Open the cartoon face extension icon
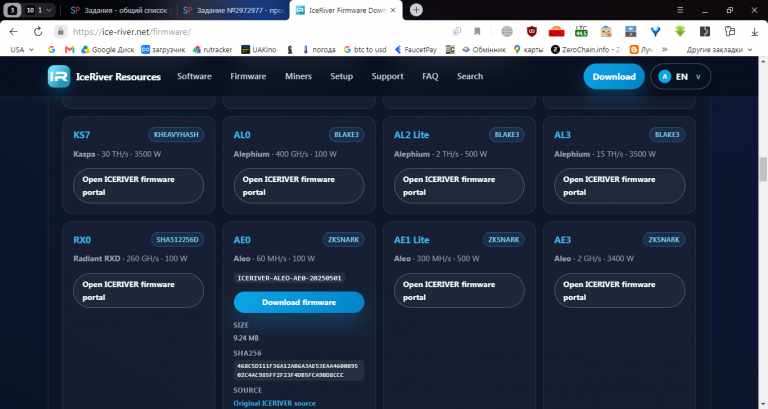 (x=606, y=31)
